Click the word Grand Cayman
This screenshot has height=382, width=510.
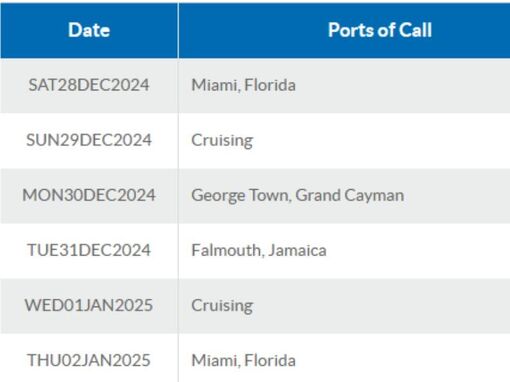[x=350, y=196]
